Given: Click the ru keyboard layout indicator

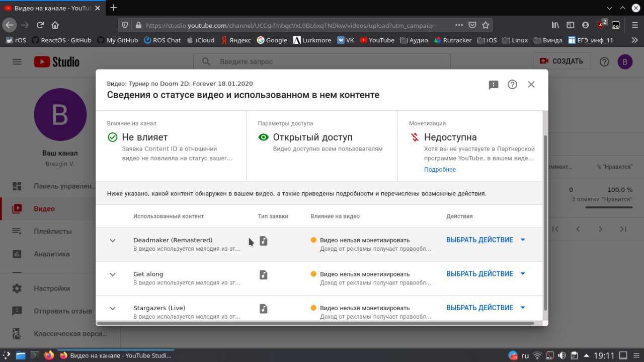Looking at the screenshot, I should [525, 355].
